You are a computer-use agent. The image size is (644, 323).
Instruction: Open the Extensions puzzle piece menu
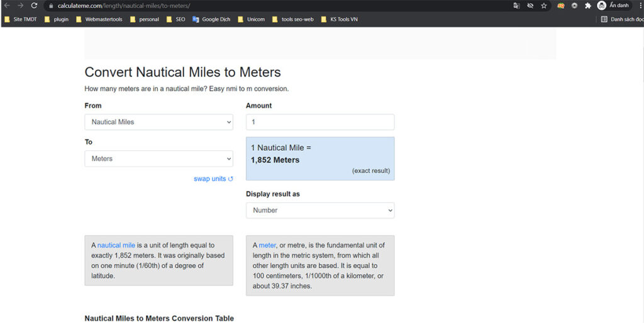pyautogui.click(x=588, y=6)
